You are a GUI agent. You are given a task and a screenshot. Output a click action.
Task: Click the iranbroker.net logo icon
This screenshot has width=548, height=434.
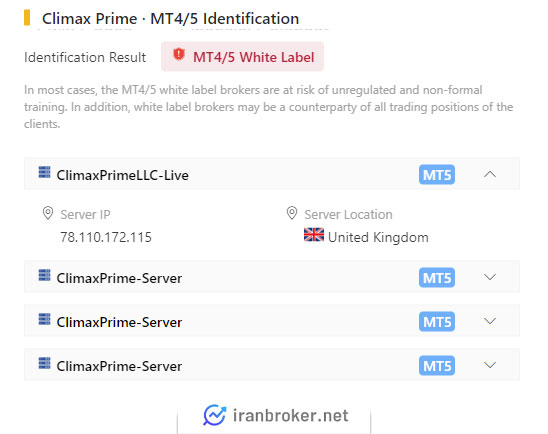[x=215, y=415]
